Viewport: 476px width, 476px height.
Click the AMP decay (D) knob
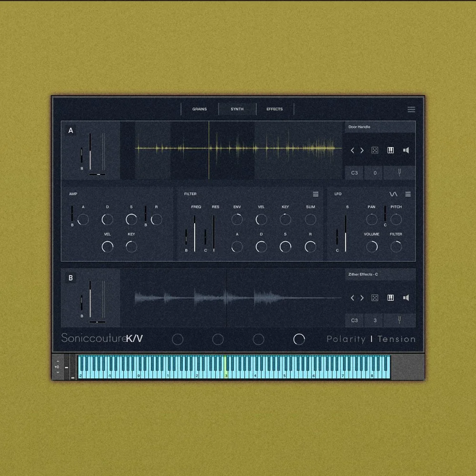click(x=107, y=219)
